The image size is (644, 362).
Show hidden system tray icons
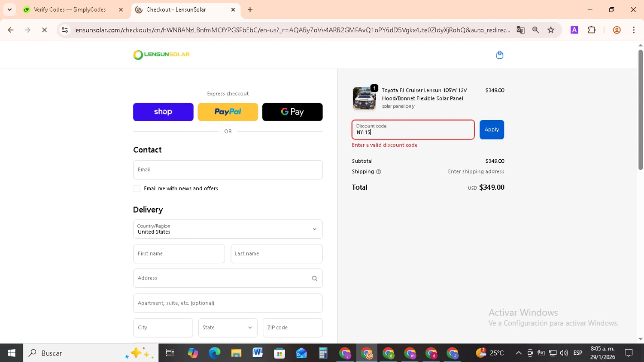[x=519, y=353]
